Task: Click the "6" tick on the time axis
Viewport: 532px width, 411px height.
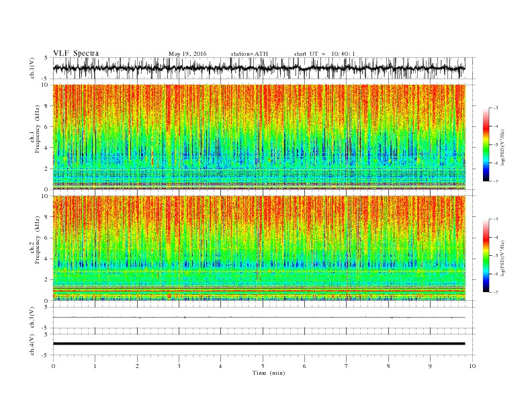Action: click(x=304, y=366)
